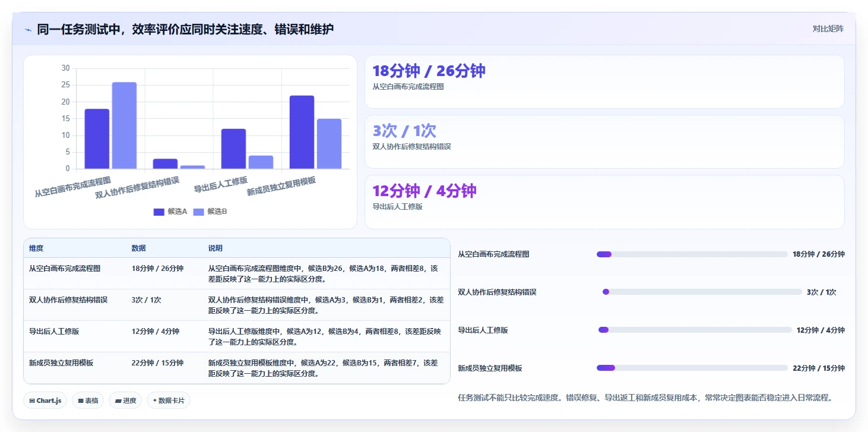Click the 对比矩阵 label in the header
The width and height of the screenshot is (868, 432).
[828, 29]
